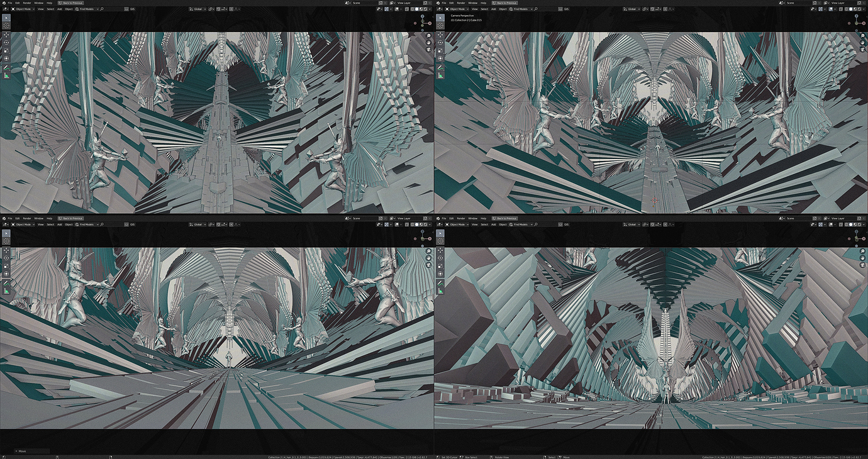This screenshot has width=868, height=459.
Task: Pick the Rotate tool in top-left viewport toolbar
Action: point(6,43)
